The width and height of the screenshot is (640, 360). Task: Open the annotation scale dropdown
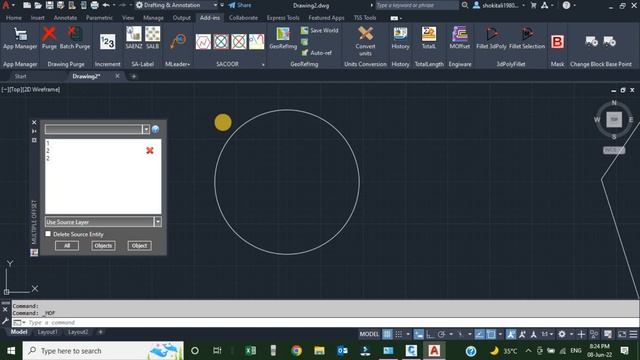point(547,334)
